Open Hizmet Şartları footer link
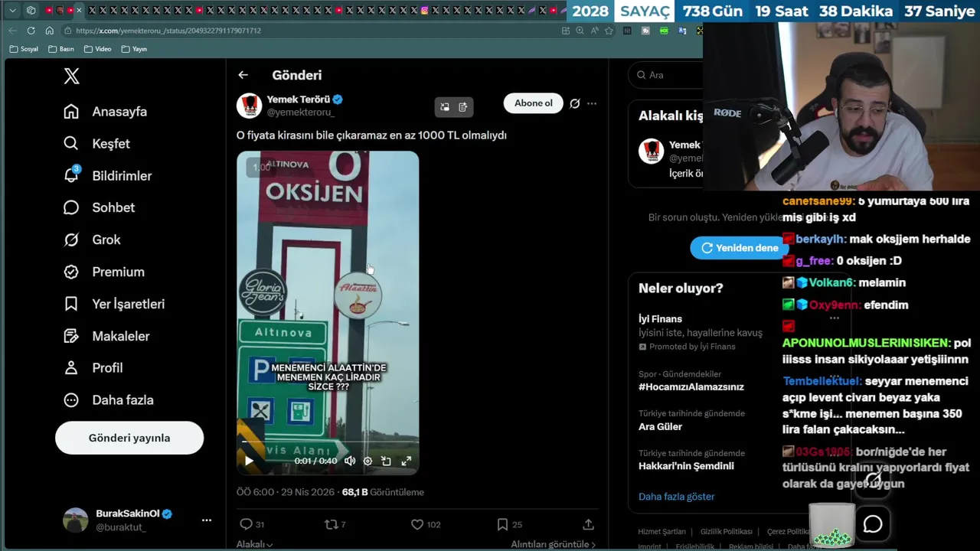Viewport: 980px width, 551px height. coord(662,532)
